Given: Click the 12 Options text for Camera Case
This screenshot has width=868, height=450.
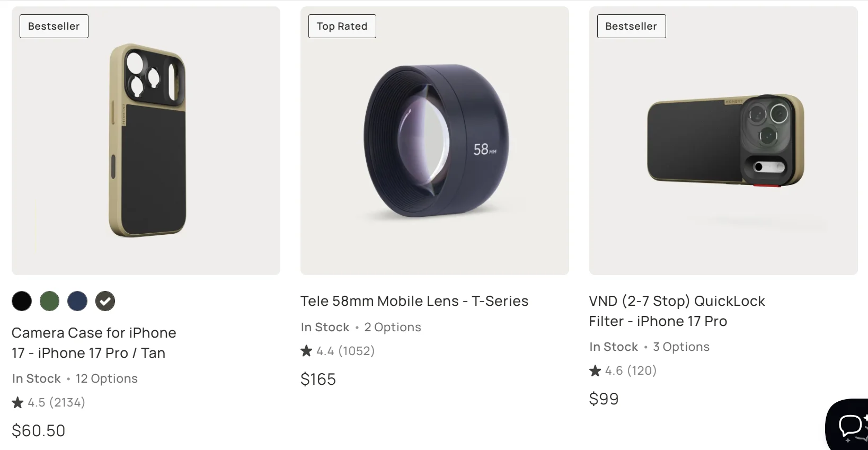Looking at the screenshot, I should point(107,379).
